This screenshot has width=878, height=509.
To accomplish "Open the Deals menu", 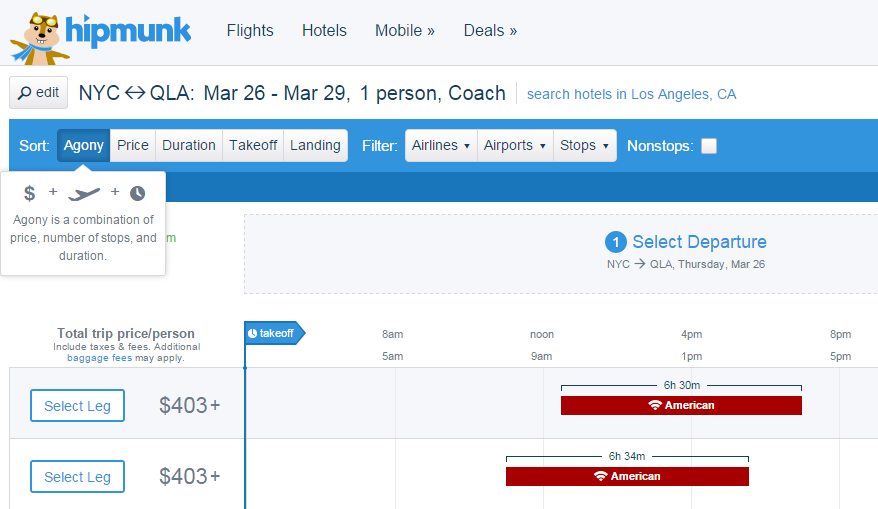I will 490,30.
